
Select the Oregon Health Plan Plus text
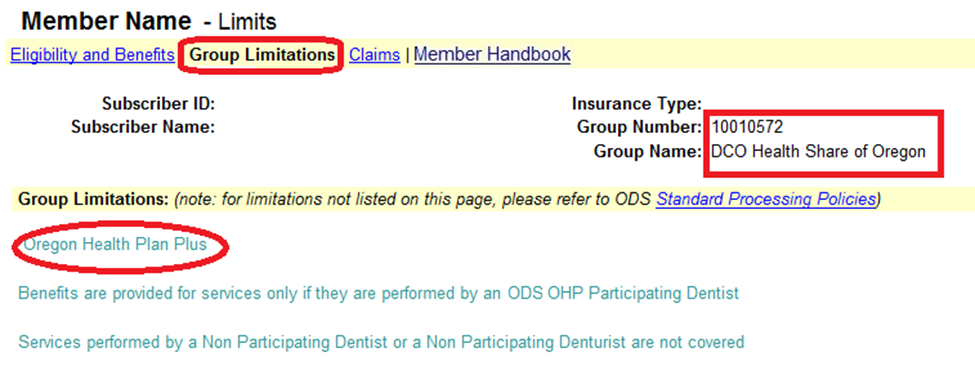pyautogui.click(x=115, y=244)
